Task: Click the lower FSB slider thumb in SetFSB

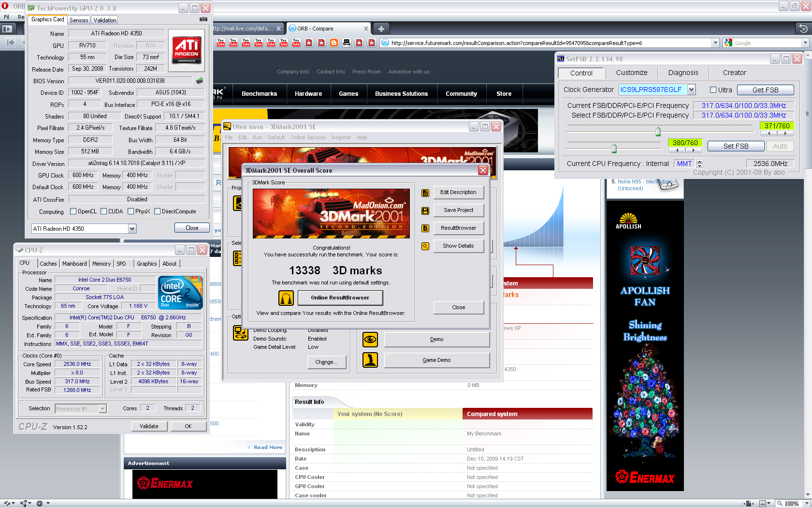Action: click(614, 148)
